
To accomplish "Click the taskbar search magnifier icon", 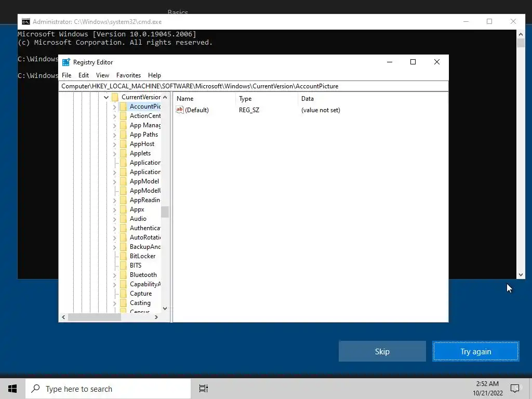I will 35,389.
